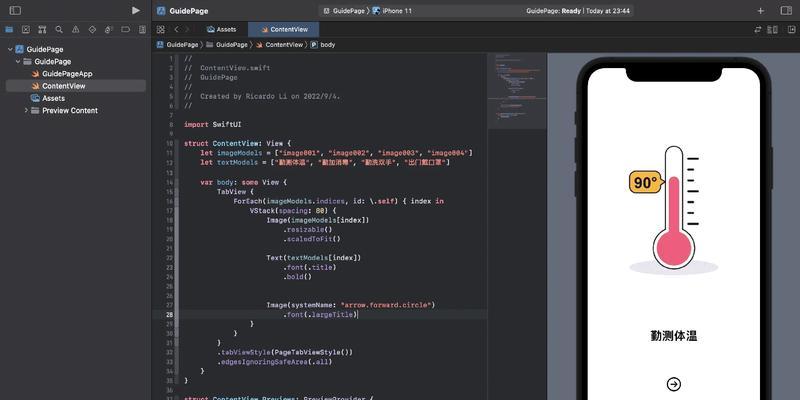Click body symbol in jump bar
The image size is (800, 400).
[323, 45]
